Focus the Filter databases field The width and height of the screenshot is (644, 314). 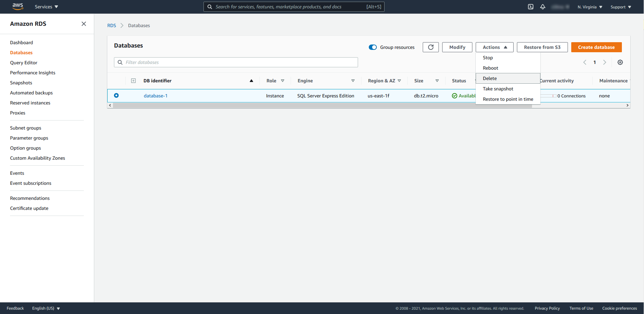[236, 62]
